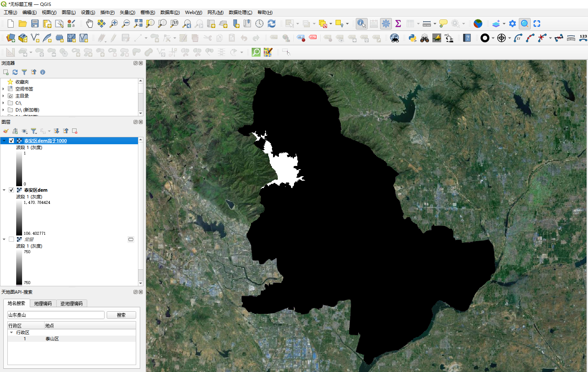
Task: Click the memory layer indicator beside 常量
Action: 131,239
